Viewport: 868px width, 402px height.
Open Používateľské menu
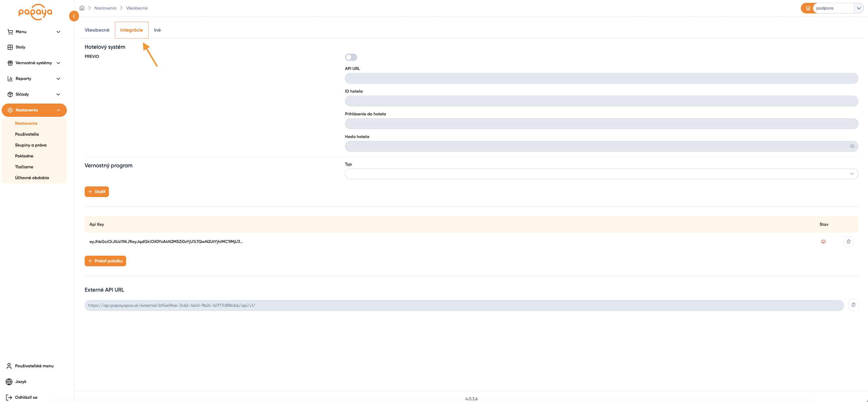34,366
